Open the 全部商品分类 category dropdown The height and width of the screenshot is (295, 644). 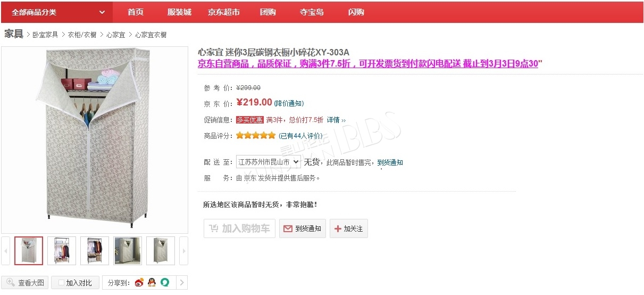point(58,12)
